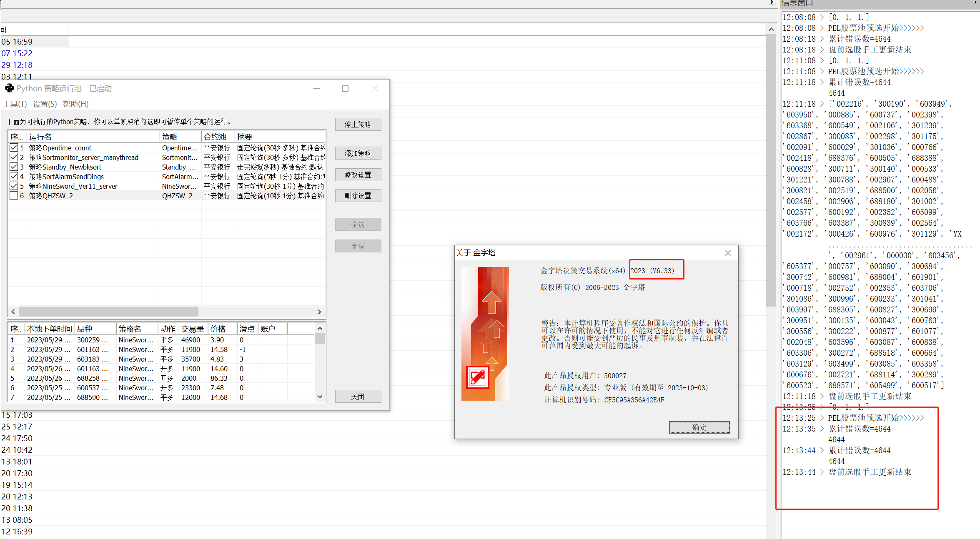
Task: Sort strategies by 运行名 column header
Action: pyautogui.click(x=93, y=137)
